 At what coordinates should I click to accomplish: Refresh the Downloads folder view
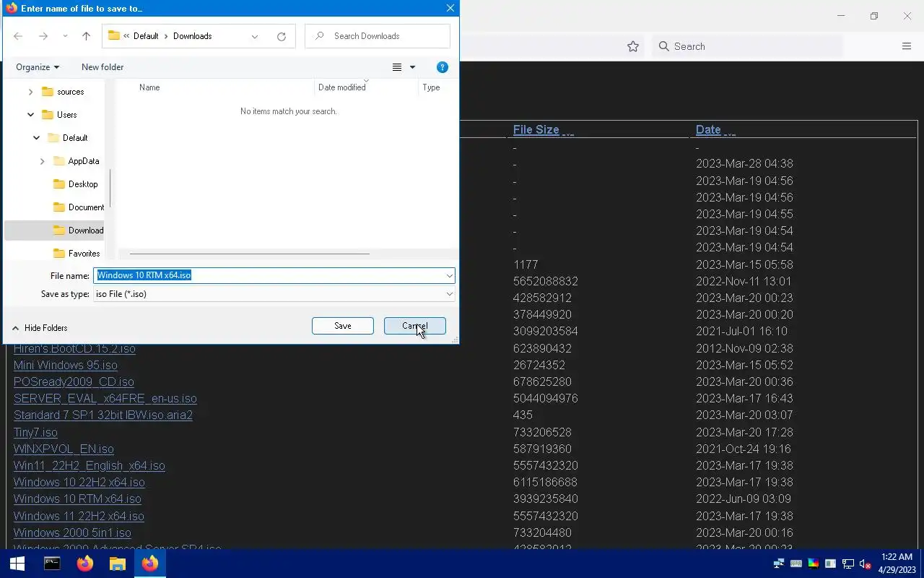(282, 36)
